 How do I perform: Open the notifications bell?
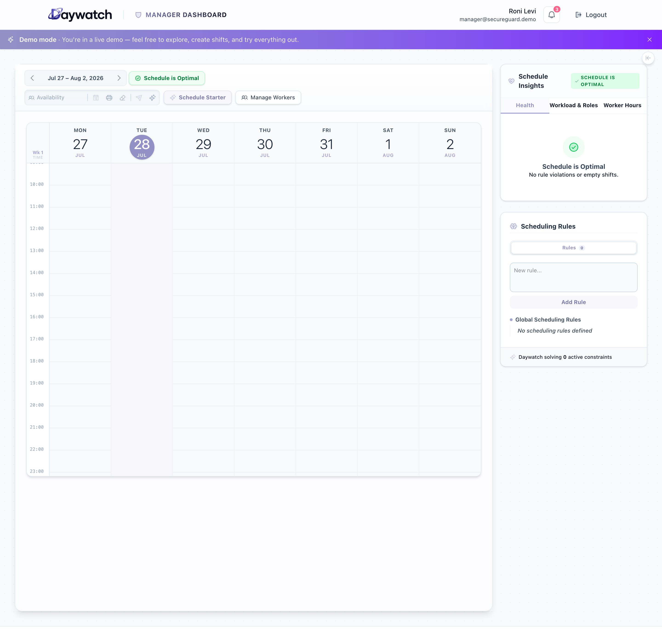551,15
